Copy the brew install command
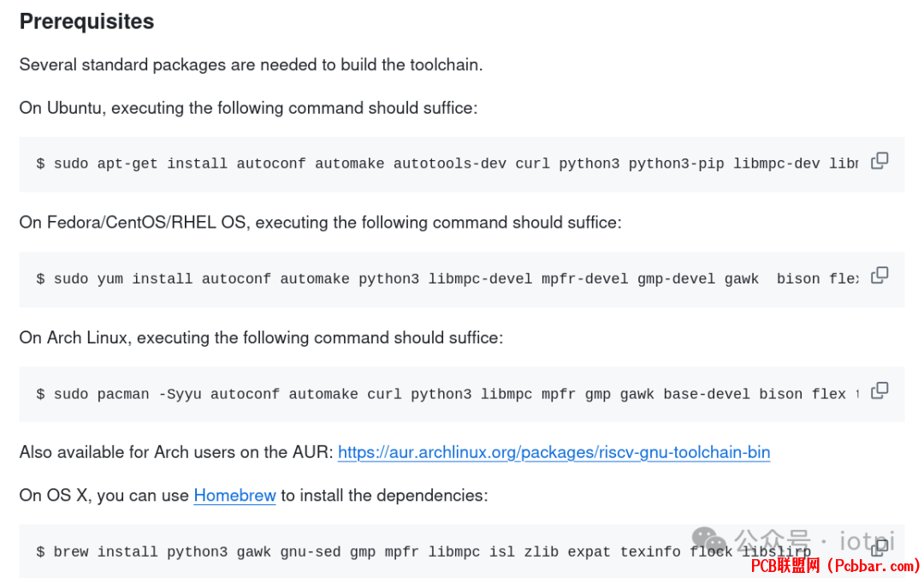Image resolution: width=924 pixels, height=578 pixels. coord(880,547)
